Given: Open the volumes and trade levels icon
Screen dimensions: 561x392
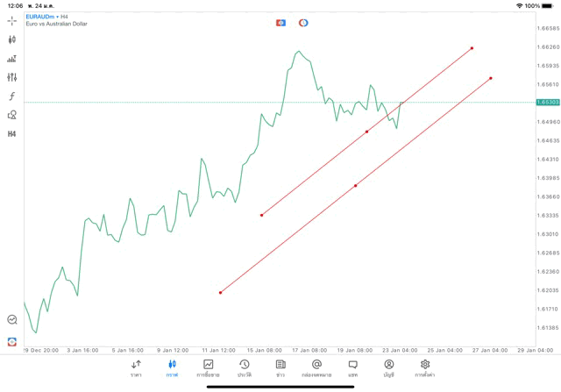Looking at the screenshot, I should coord(12,59).
